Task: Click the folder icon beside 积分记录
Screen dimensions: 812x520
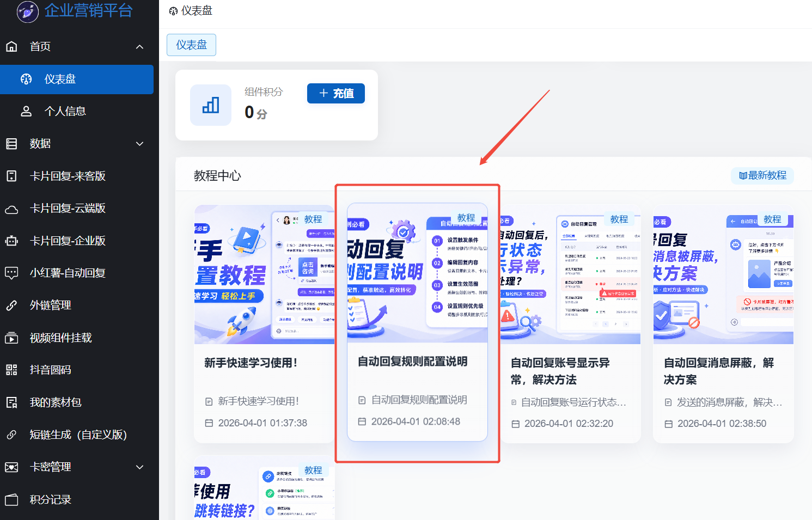Action: pyautogui.click(x=11, y=500)
